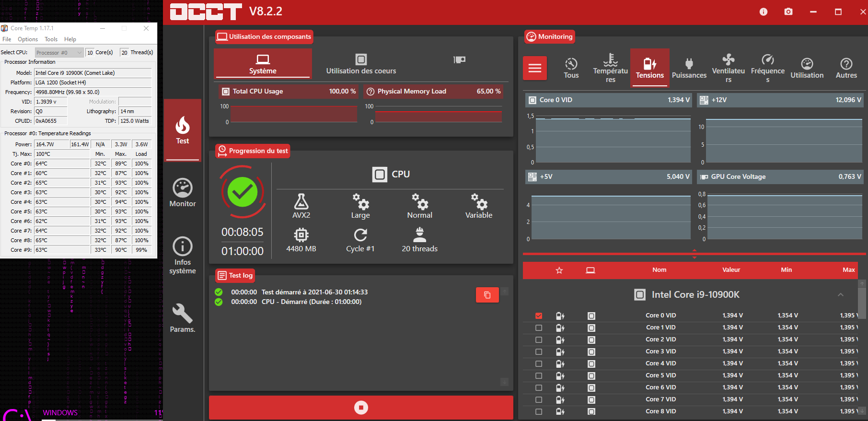Sort sensors by Max column
868x421 pixels.
click(848, 270)
